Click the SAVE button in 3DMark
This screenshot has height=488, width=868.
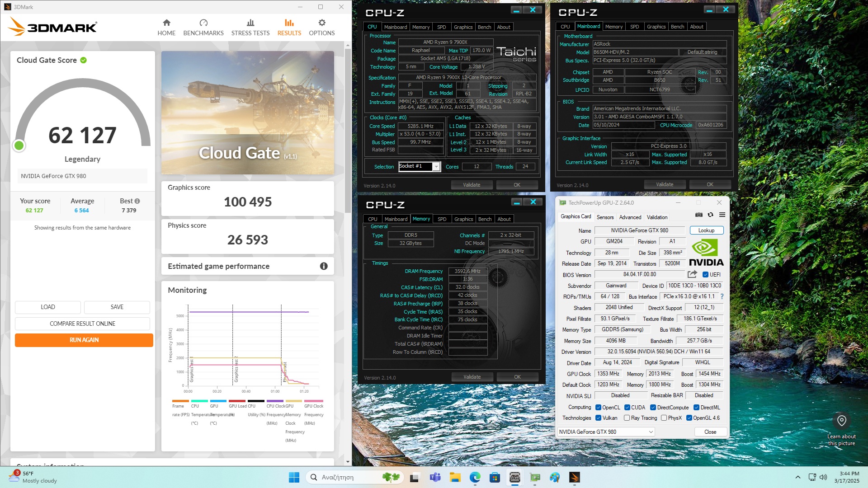[x=117, y=307]
